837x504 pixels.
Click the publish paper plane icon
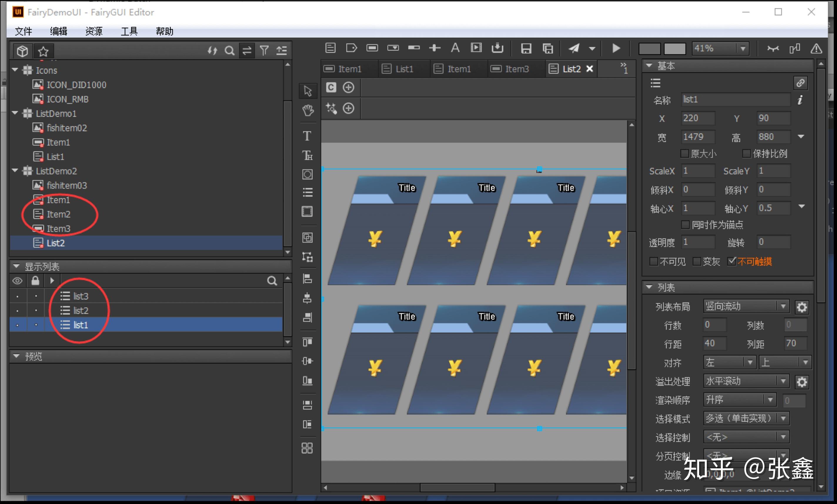click(574, 48)
